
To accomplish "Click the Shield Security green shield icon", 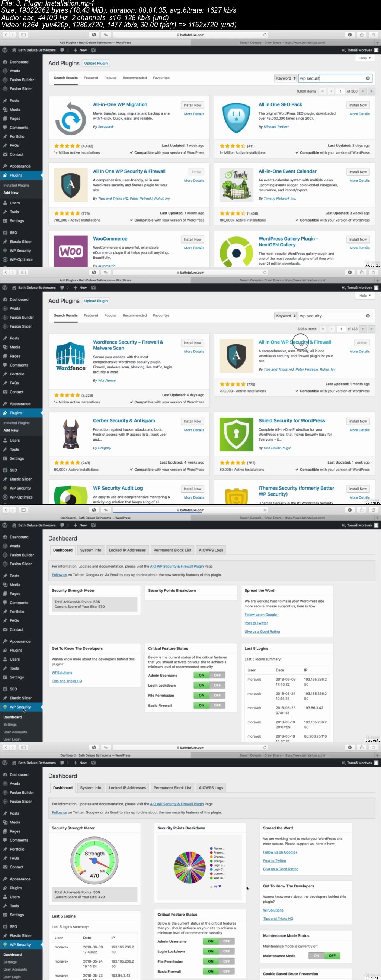I will pos(236,435).
